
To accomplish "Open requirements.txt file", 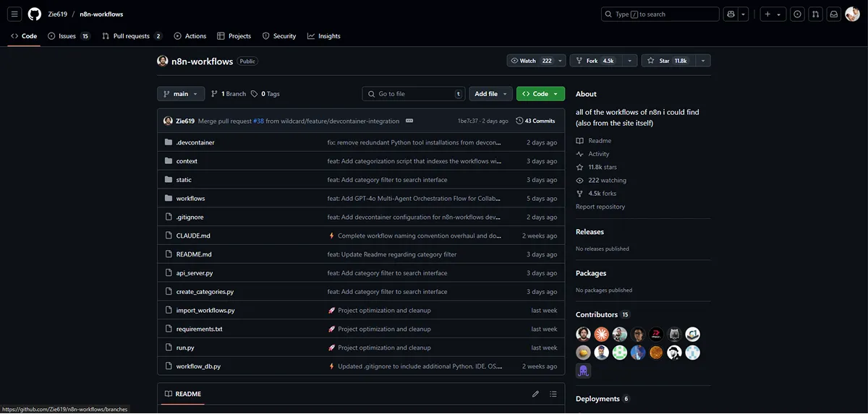I will tap(200, 329).
